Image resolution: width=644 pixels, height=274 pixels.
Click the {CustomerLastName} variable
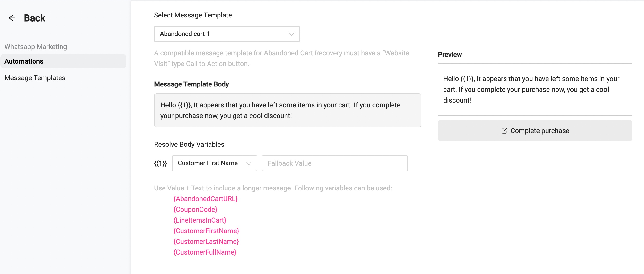pyautogui.click(x=206, y=241)
